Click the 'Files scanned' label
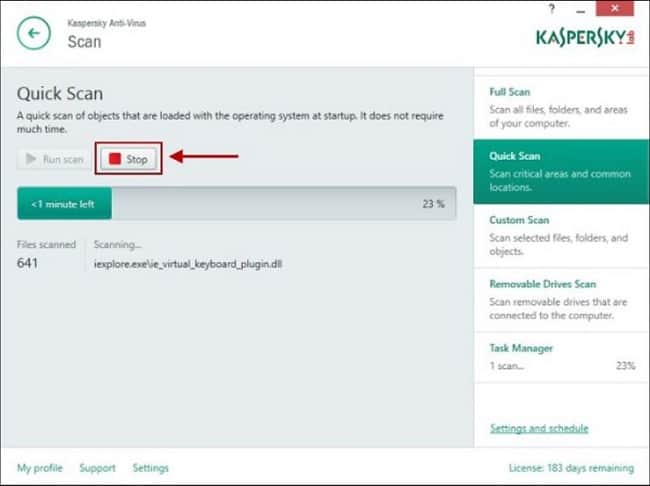 tap(46, 244)
